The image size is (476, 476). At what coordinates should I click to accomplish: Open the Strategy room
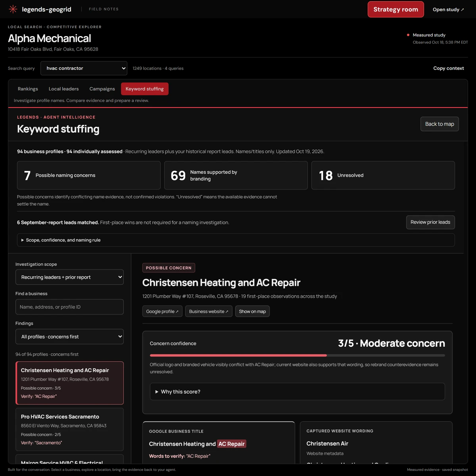coord(395,10)
